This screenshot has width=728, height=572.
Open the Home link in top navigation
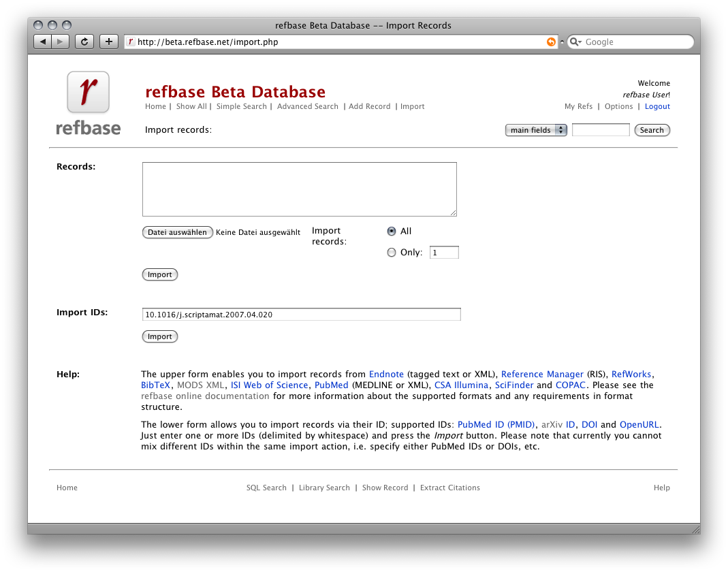pos(155,106)
